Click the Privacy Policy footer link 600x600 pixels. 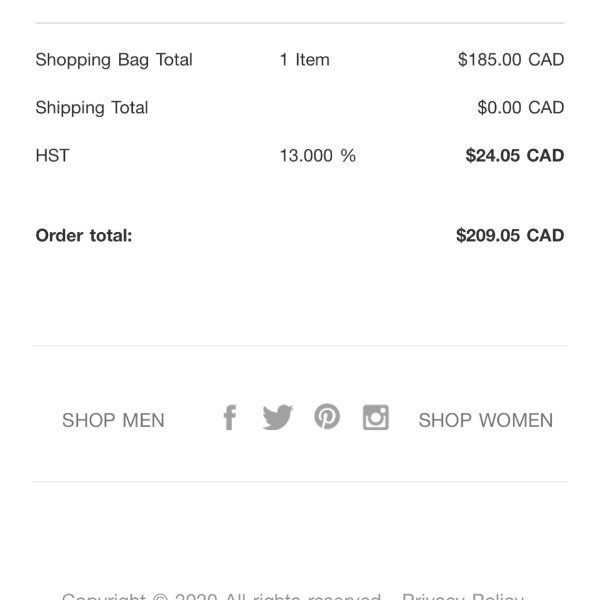point(462,596)
